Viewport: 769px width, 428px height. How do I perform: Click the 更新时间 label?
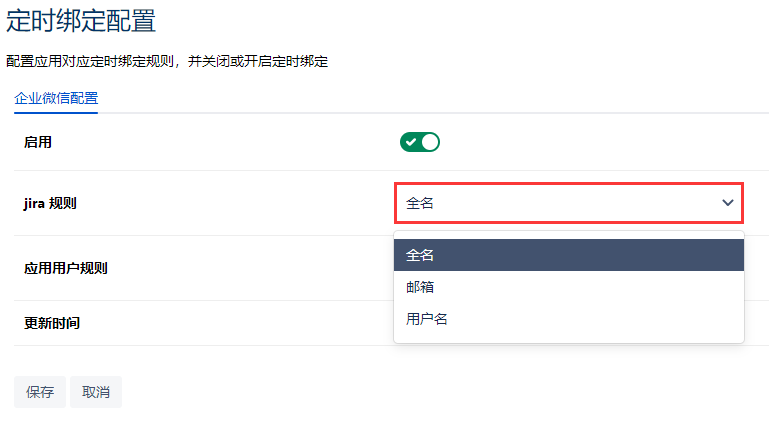[x=52, y=323]
